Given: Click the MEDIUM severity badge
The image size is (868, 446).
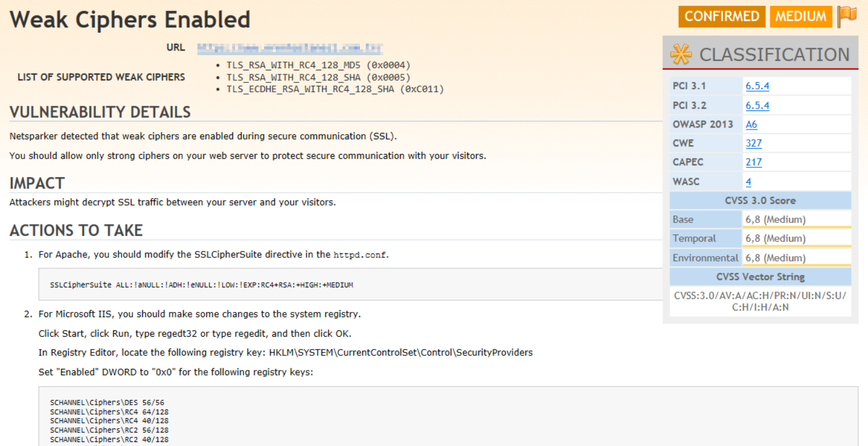Looking at the screenshot, I should [801, 16].
